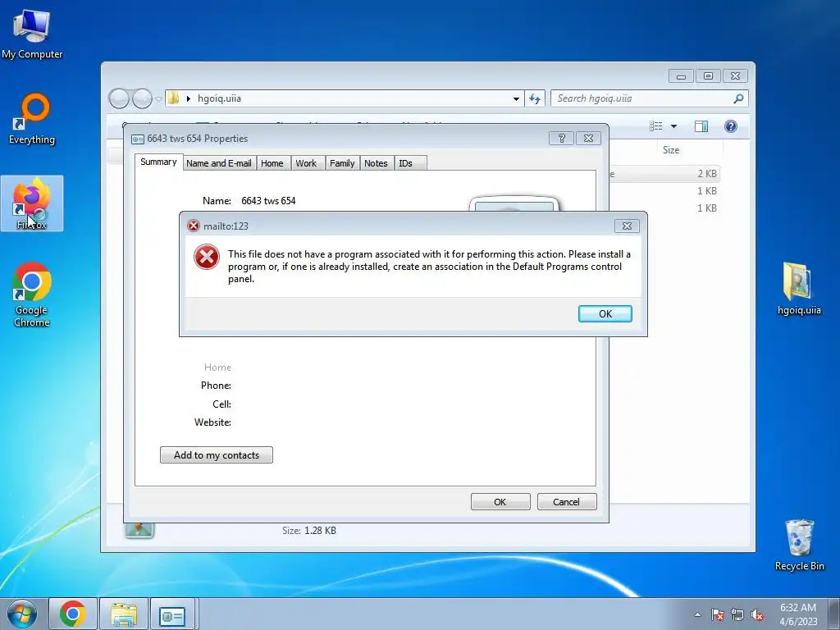
Task: Click OK in the Properties dialog
Action: click(x=500, y=502)
